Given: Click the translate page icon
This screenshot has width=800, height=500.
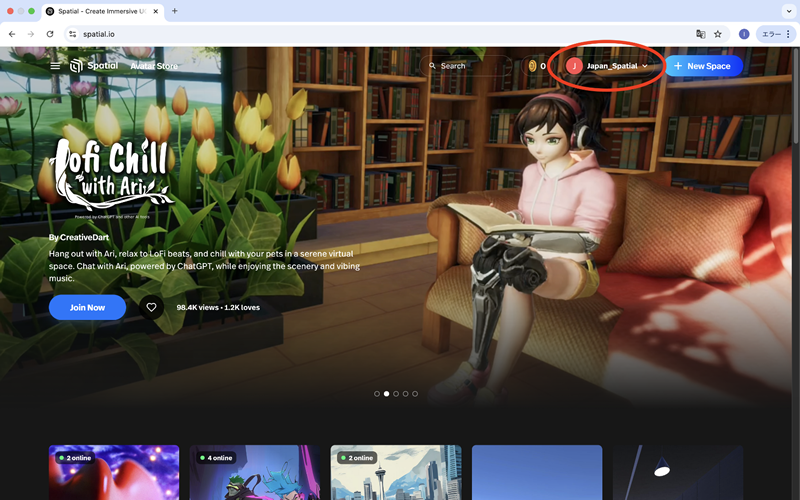Looking at the screenshot, I should [x=701, y=34].
